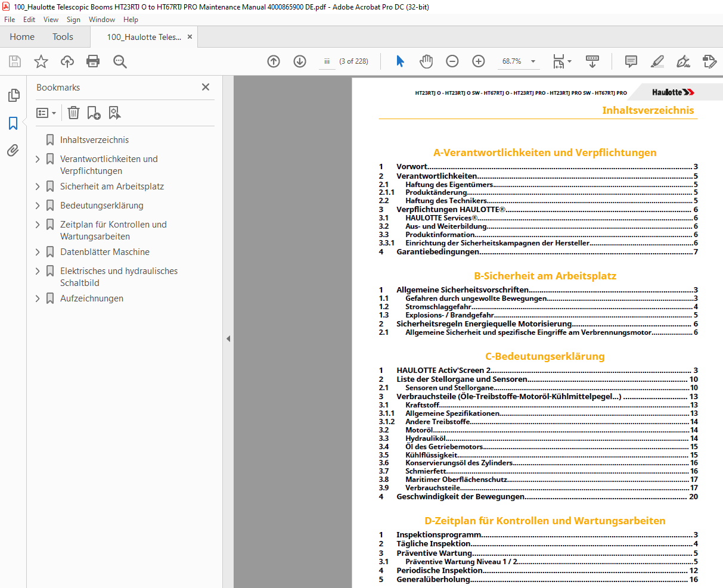Click the Hydrauliköl contents entry
This screenshot has height=588, width=723.
pos(538,438)
